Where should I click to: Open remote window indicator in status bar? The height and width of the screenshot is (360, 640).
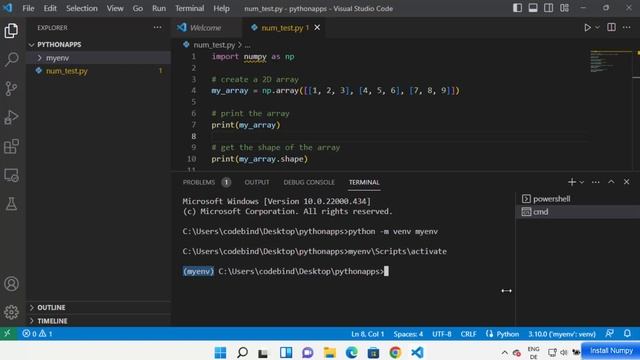pos(7,333)
